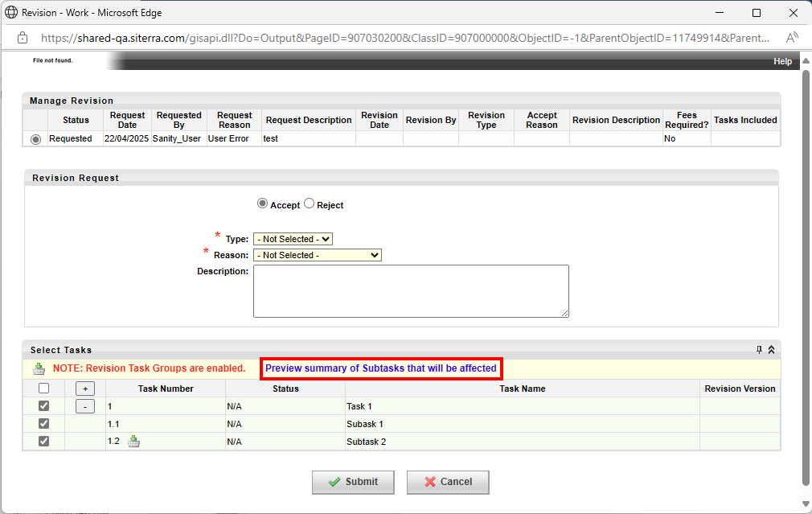Open Preview summary of Subtasks link
Image resolution: width=812 pixels, height=514 pixels.
click(381, 368)
